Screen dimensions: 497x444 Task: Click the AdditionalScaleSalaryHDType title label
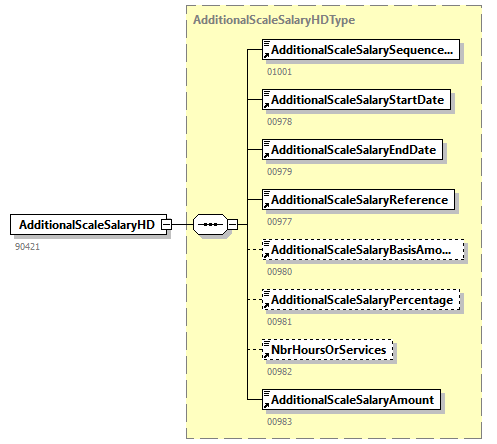pos(274,20)
